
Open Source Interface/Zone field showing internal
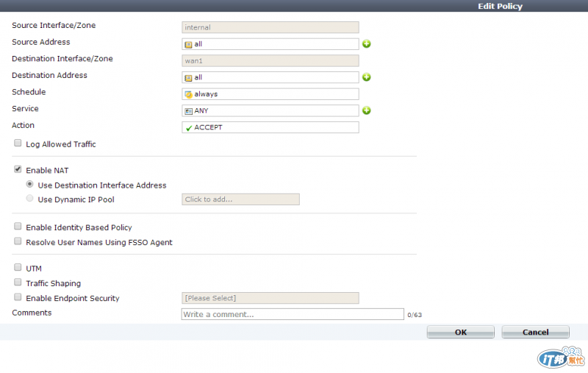(270, 27)
